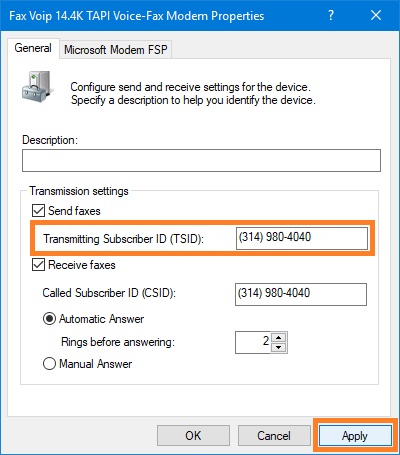This screenshot has height=455, width=400.
Task: Click the rings before answering number box
Action: click(x=253, y=342)
